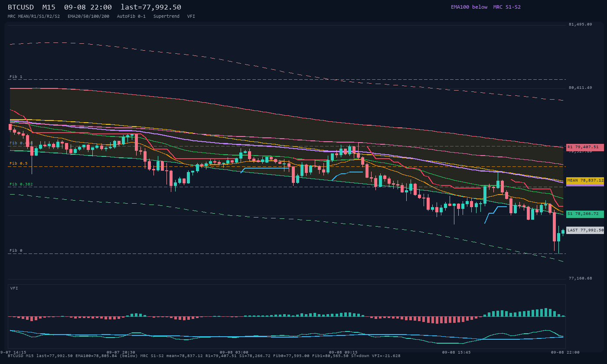Click the 09-08 09:15 time axis label
Viewport: 607px width, 364px height.
coord(343,352)
